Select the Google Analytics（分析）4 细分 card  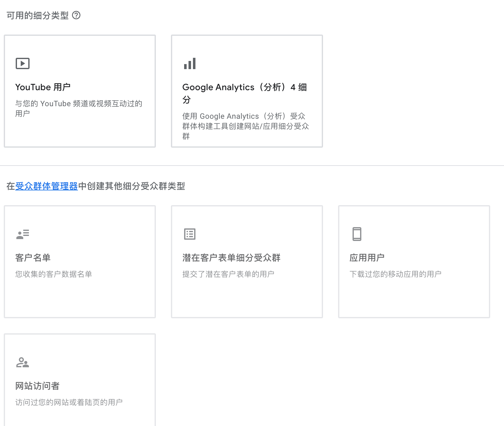(247, 91)
